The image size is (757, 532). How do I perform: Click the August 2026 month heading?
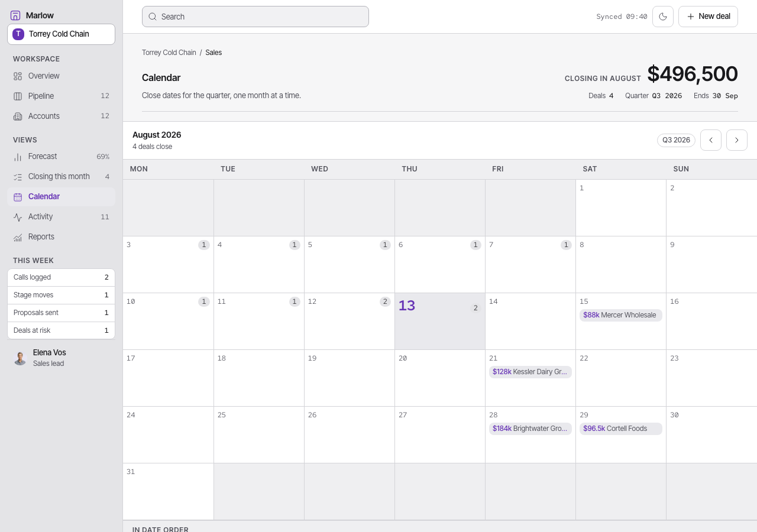[157, 135]
